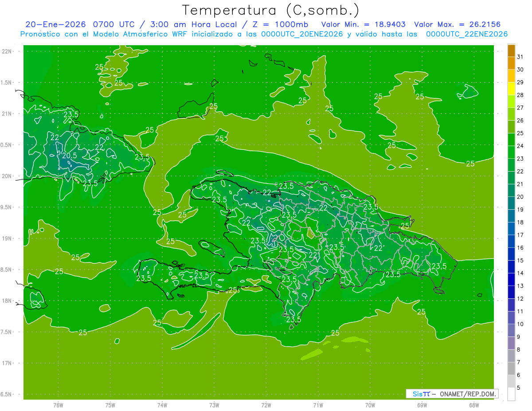
Task: Click the "72W" longitude axis label
Action: (x=266, y=405)
